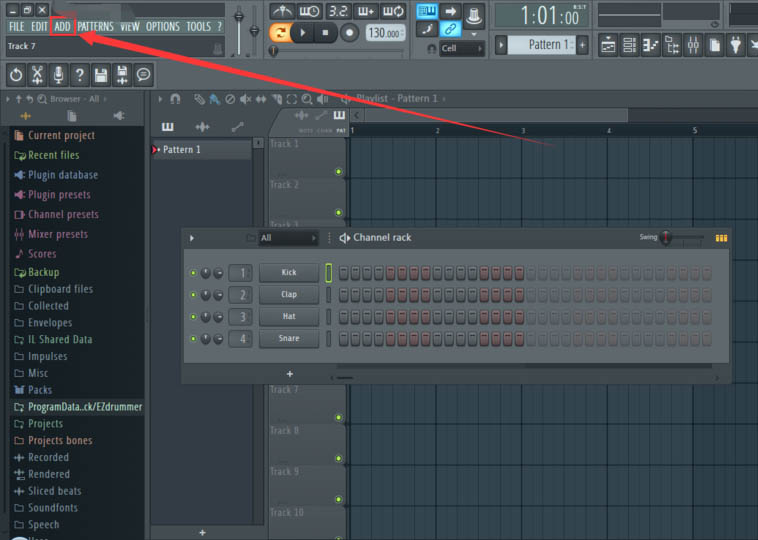Select the Playlist mute tool

(x=246, y=99)
